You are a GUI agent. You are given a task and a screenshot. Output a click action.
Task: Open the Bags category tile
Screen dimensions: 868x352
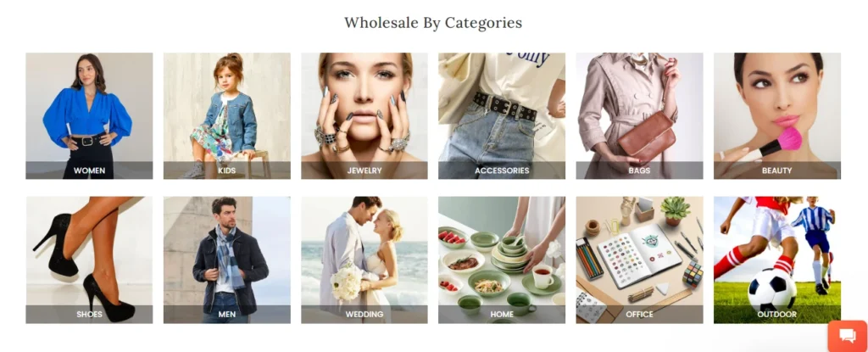[639, 116]
